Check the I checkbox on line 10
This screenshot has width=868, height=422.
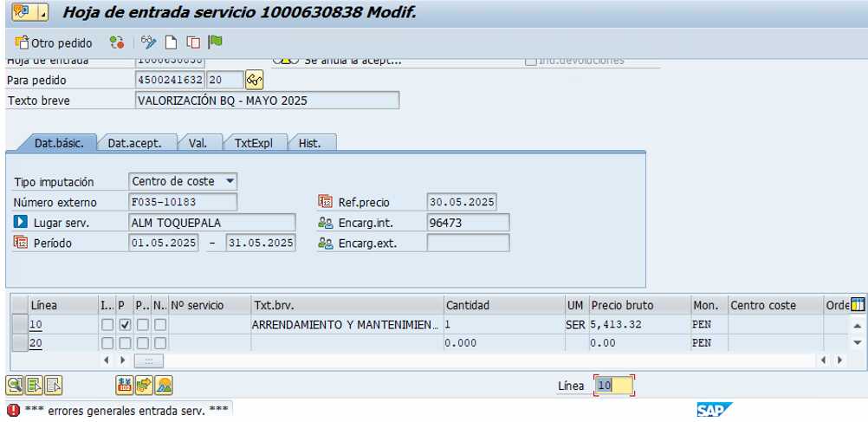pos(107,324)
